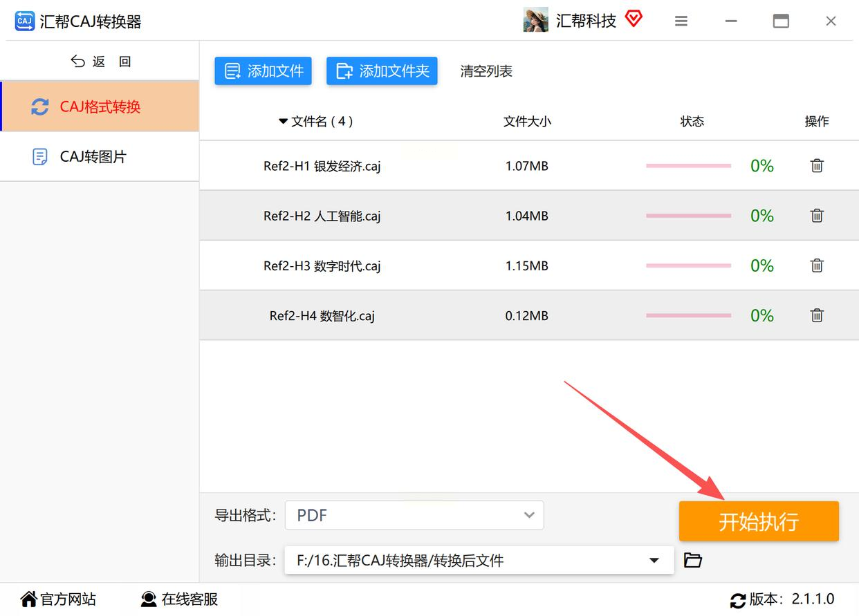Click the progress bar of Ref2-H1 银发经济.caj

(688, 166)
